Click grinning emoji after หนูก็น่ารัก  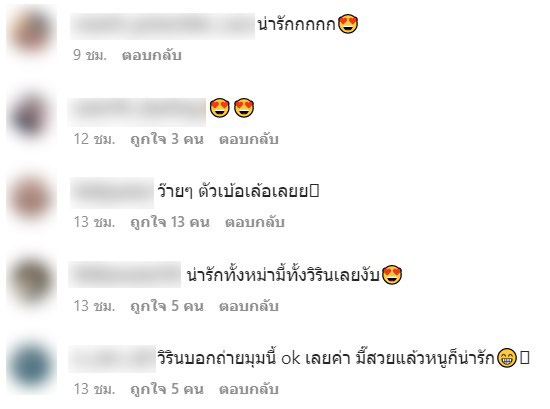click(x=507, y=358)
